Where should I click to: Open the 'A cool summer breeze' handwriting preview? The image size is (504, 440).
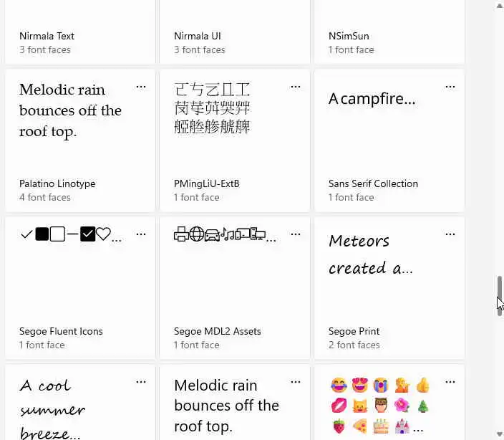pyautogui.click(x=52, y=409)
